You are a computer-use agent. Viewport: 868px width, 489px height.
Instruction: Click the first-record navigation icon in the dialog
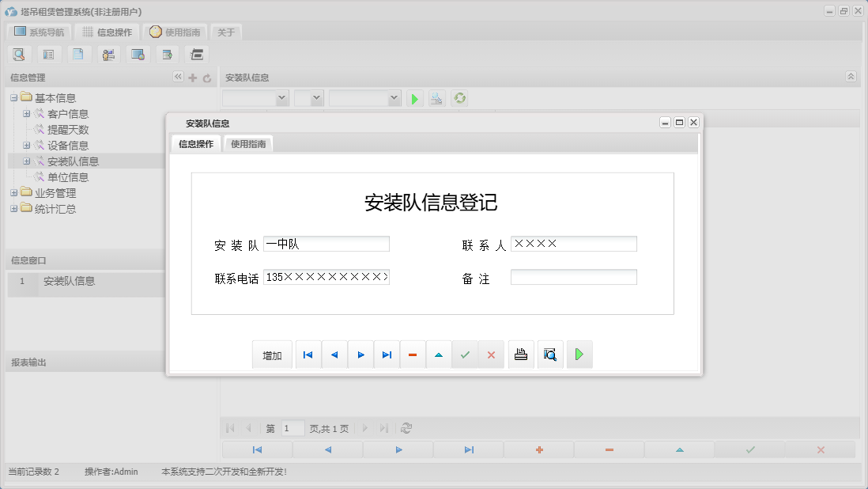coord(308,354)
